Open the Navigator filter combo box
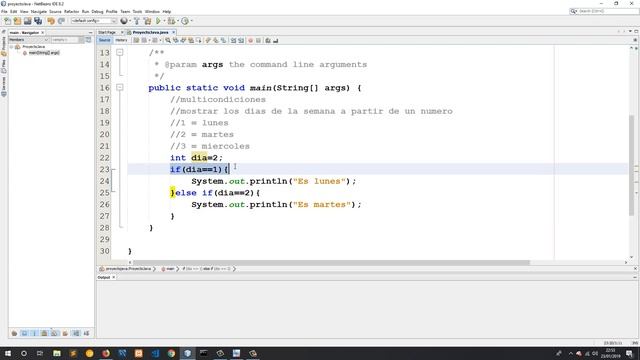The image size is (640, 360). click(67, 40)
